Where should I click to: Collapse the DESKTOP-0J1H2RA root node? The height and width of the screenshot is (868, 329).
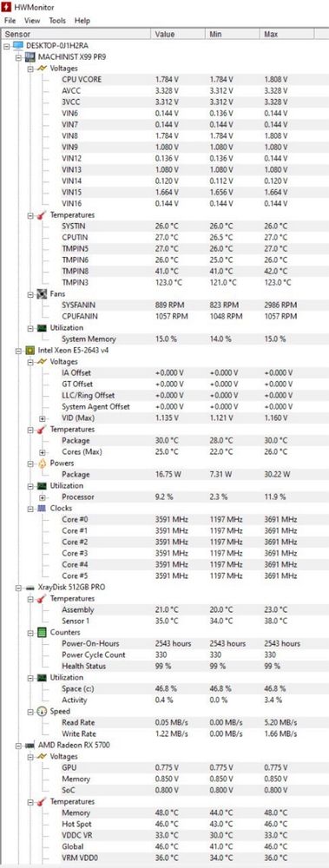pyautogui.click(x=7, y=46)
